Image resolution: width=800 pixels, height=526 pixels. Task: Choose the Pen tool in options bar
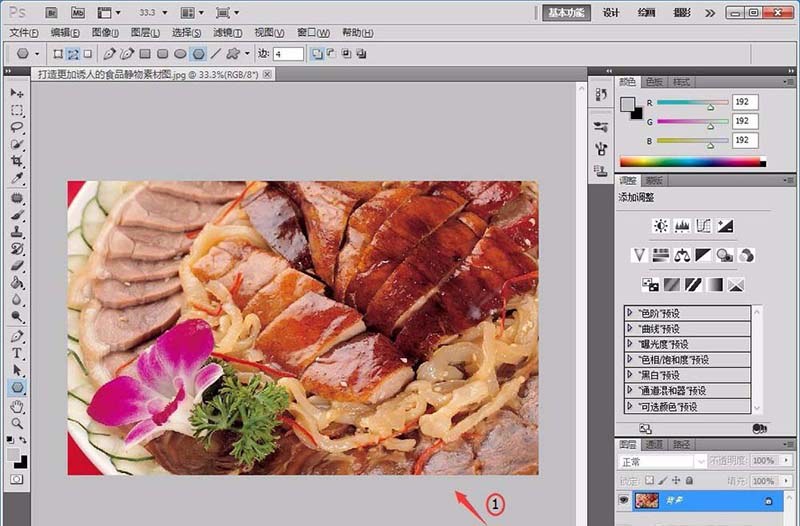(x=109, y=53)
